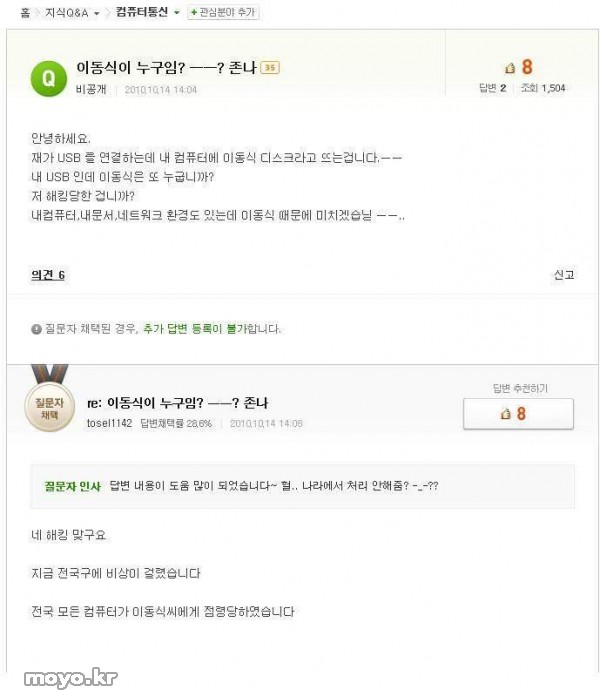This screenshot has height=690, width=600.
Task: Click the 관심분야 추가 button
Action: (223, 12)
